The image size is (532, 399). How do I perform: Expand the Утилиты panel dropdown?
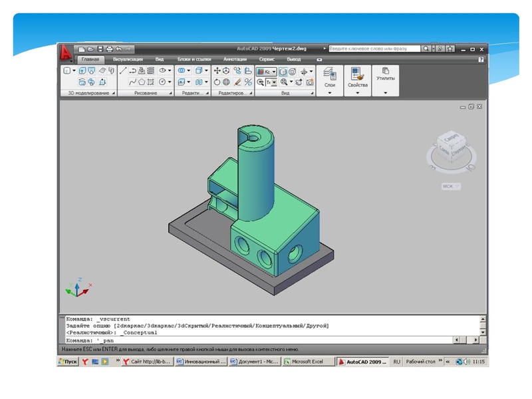click(x=386, y=93)
